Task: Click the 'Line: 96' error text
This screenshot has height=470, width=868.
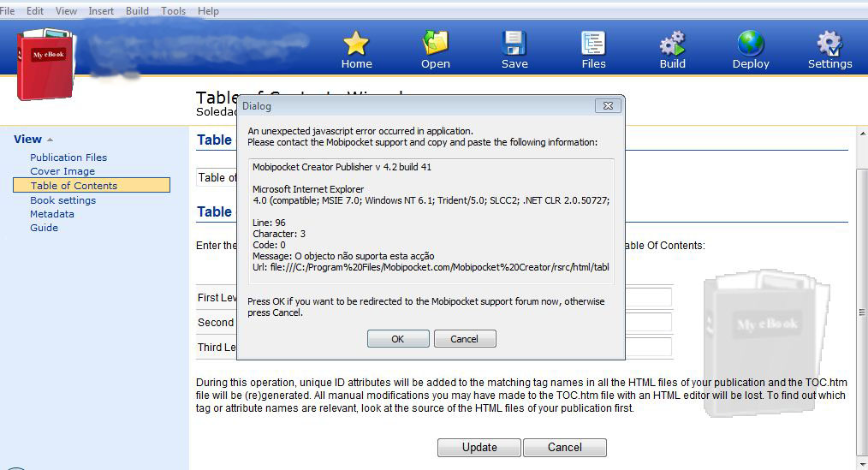Action: tap(269, 223)
